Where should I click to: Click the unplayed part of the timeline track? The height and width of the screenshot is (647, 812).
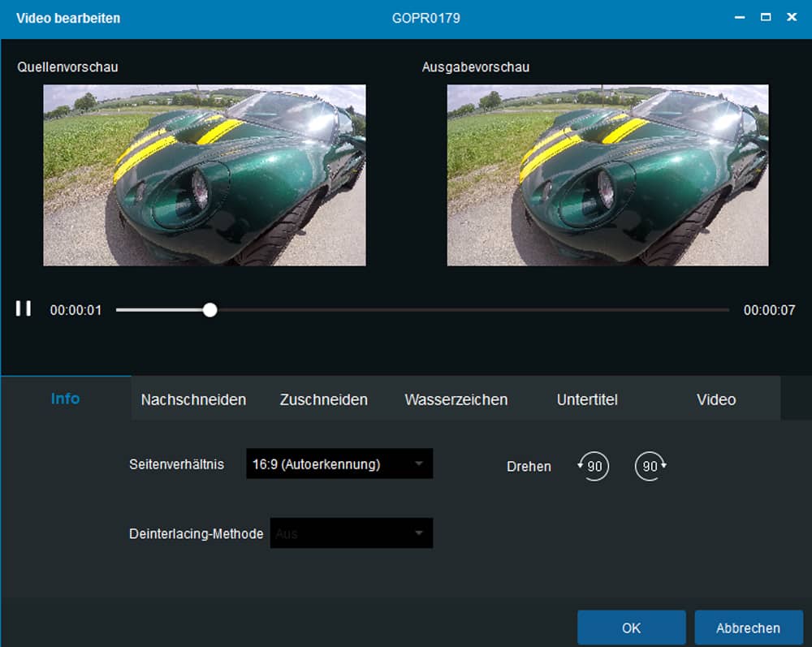(471, 309)
